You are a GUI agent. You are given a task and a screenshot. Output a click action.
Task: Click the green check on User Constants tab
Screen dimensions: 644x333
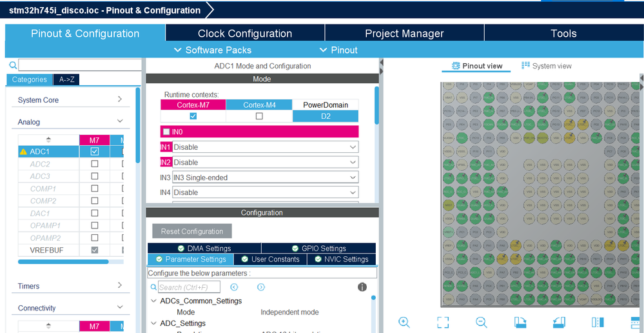pyautogui.click(x=245, y=259)
